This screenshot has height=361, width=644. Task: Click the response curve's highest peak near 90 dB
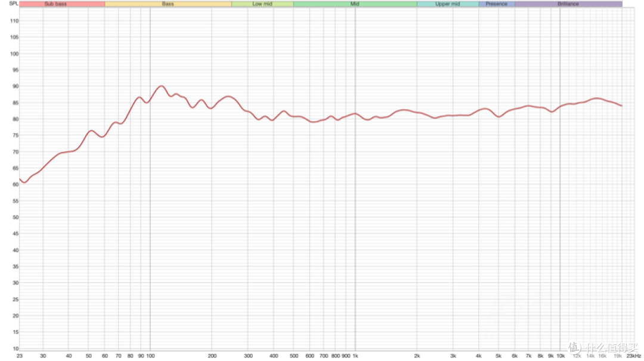click(x=161, y=86)
